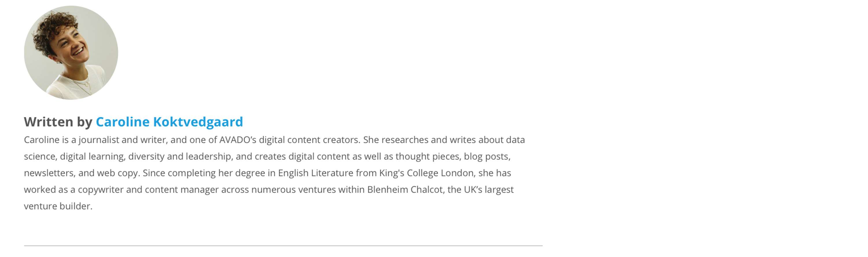Viewport: 868px width, 257px height.
Task: Click the words "numerous ventures within"
Action: click(x=308, y=189)
